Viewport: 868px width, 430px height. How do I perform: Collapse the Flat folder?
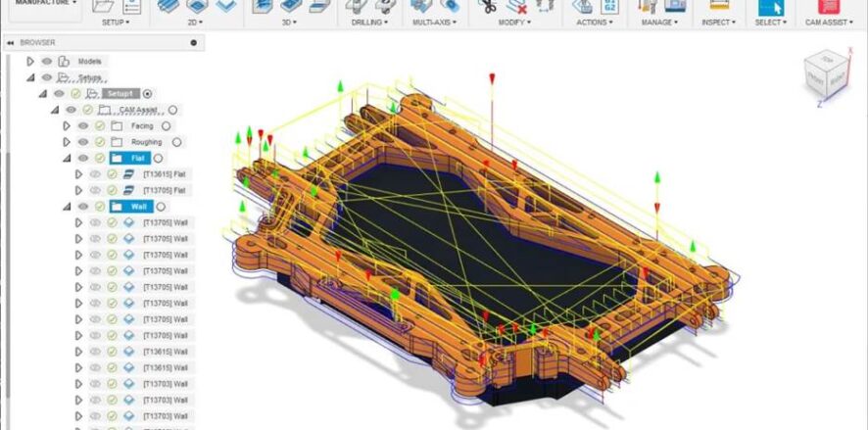67,159
